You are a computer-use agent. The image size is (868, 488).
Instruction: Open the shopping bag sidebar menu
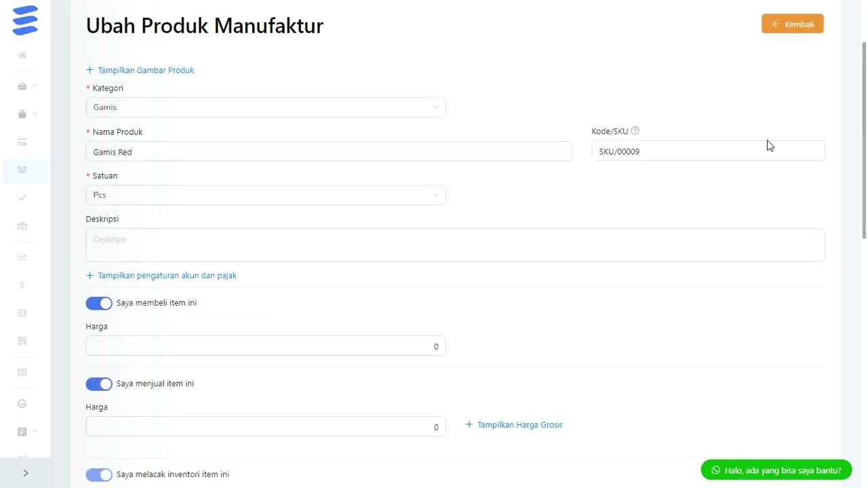coord(22,115)
